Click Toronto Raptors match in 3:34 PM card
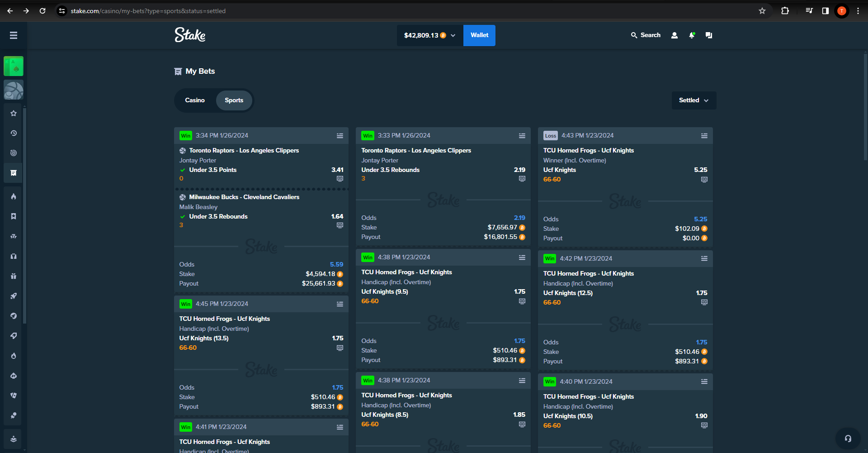Image resolution: width=868 pixels, height=453 pixels. coord(244,151)
